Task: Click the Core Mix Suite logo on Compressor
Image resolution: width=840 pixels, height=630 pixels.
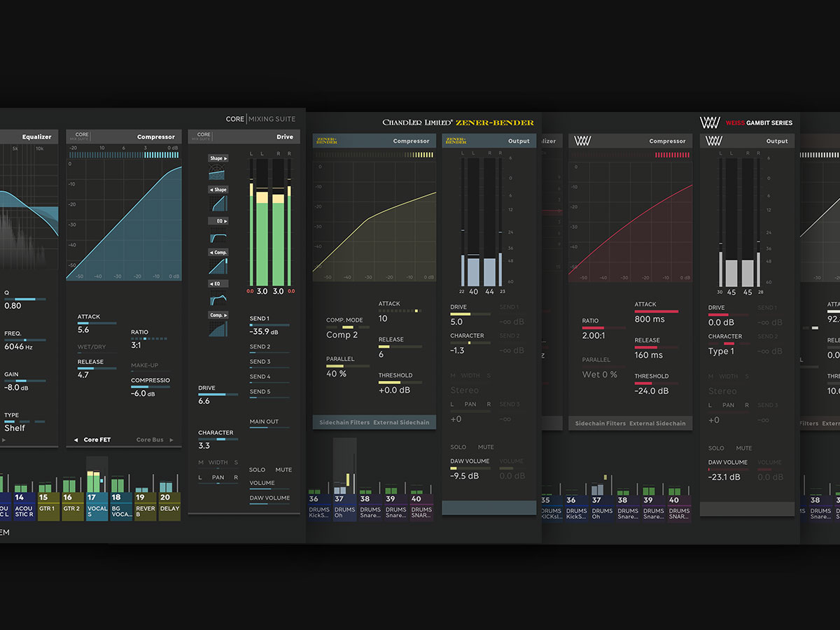Action: pos(82,136)
